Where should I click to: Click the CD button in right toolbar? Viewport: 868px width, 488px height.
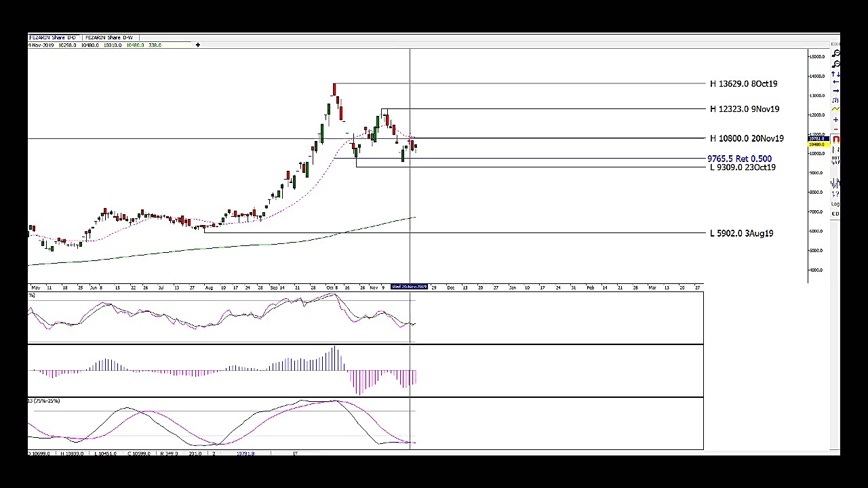click(x=836, y=213)
